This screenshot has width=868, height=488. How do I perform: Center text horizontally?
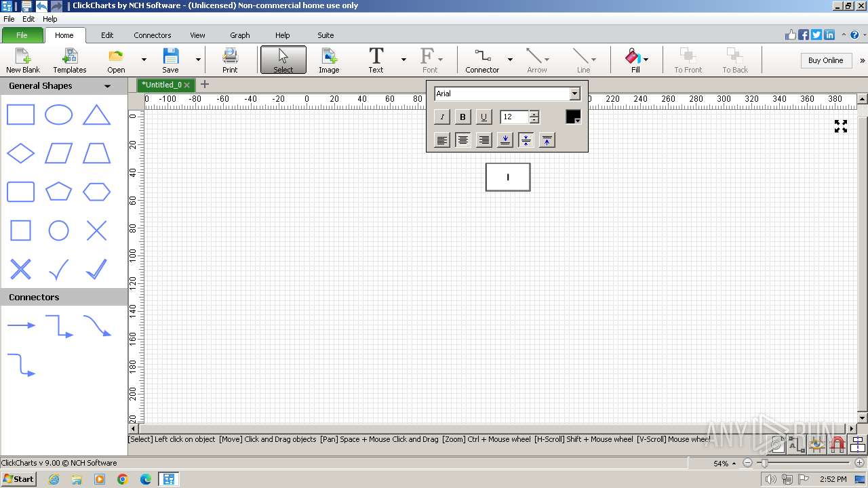tap(462, 140)
